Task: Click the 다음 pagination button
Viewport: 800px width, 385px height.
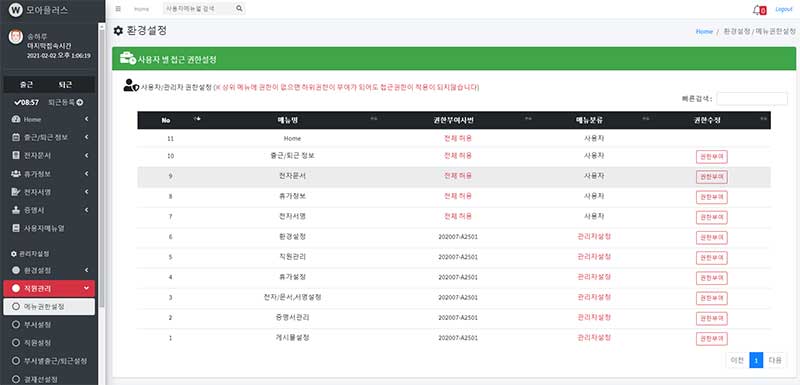Action: pyautogui.click(x=775, y=360)
